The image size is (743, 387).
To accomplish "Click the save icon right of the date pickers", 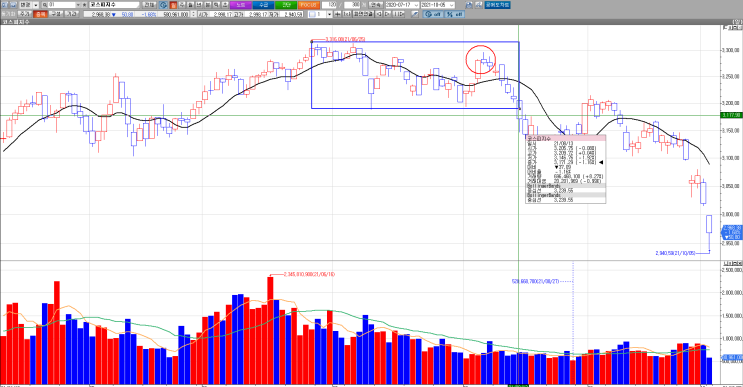I will pyautogui.click(x=469, y=5).
